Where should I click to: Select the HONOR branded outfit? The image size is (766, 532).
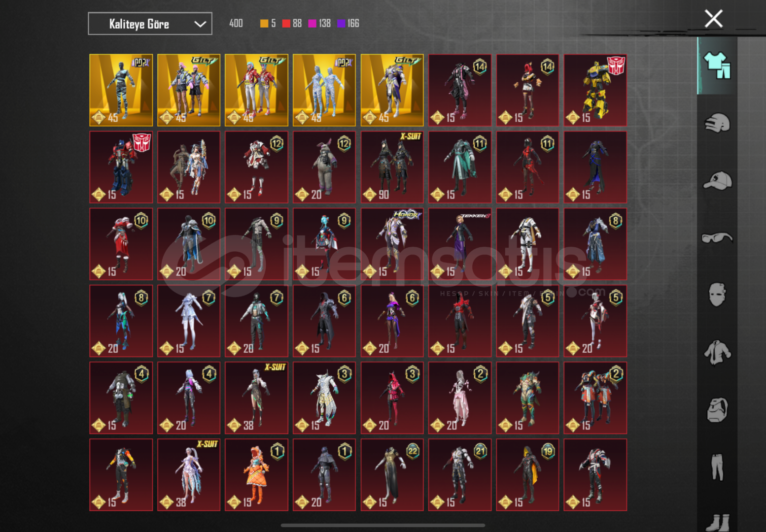[x=392, y=244]
